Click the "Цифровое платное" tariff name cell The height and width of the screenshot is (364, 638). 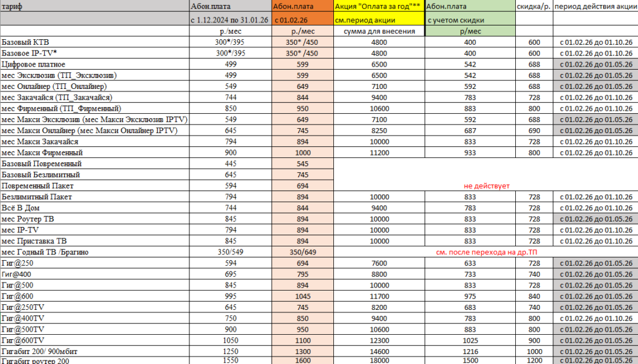[x=93, y=64]
